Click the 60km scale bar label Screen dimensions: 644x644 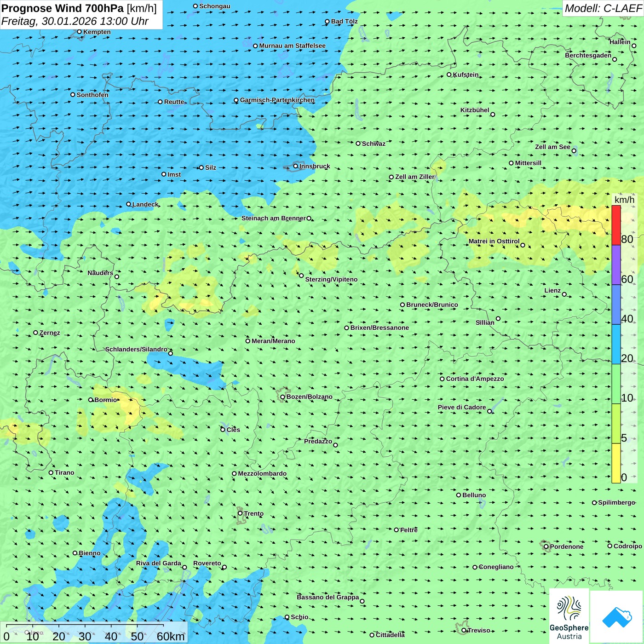pos(171,636)
